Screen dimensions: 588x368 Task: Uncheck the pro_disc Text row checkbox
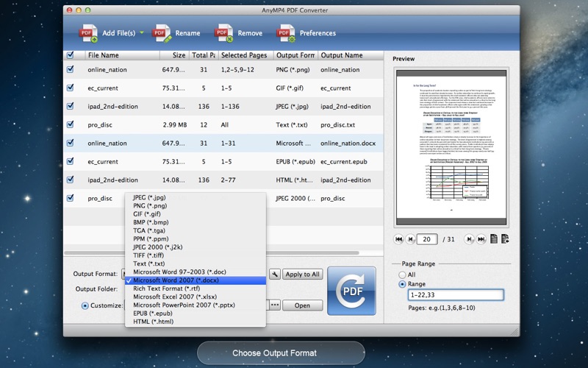point(70,124)
